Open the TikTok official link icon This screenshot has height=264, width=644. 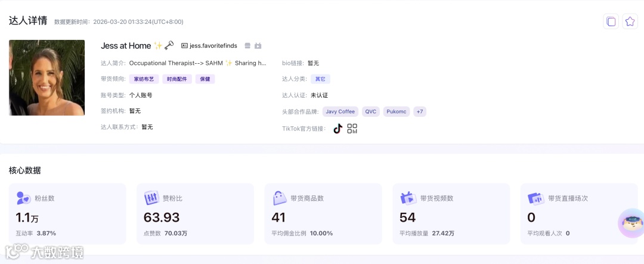click(338, 129)
